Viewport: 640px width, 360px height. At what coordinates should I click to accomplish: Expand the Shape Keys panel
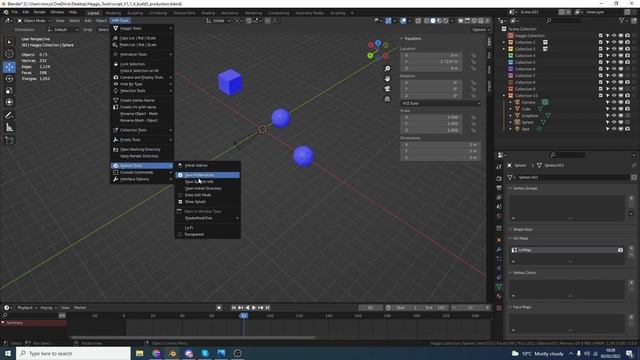[x=510, y=229]
